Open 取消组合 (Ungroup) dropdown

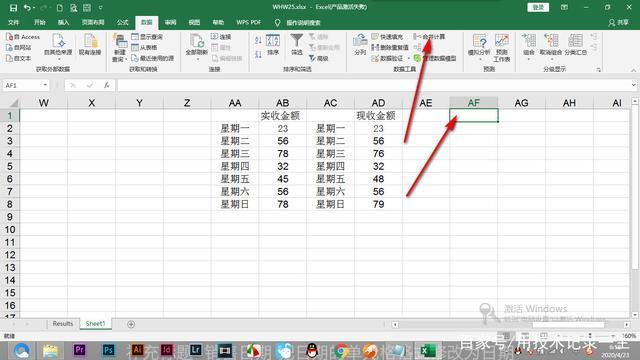(x=551, y=47)
